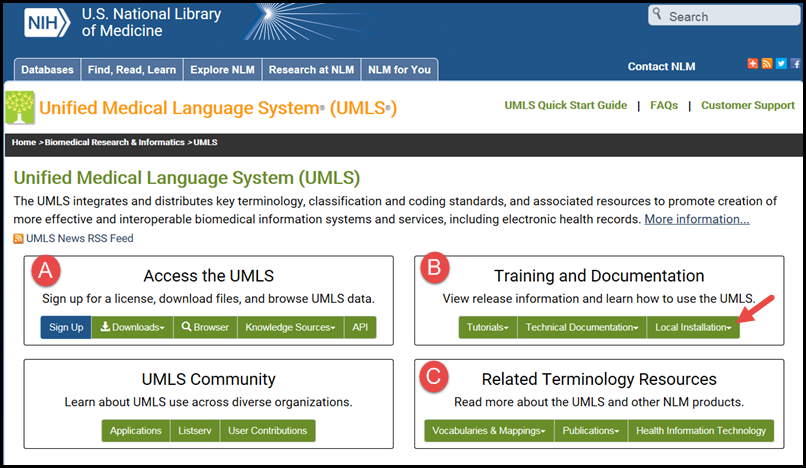Screen dimensions: 806x468
Task: Open the More information... link
Action: point(697,219)
